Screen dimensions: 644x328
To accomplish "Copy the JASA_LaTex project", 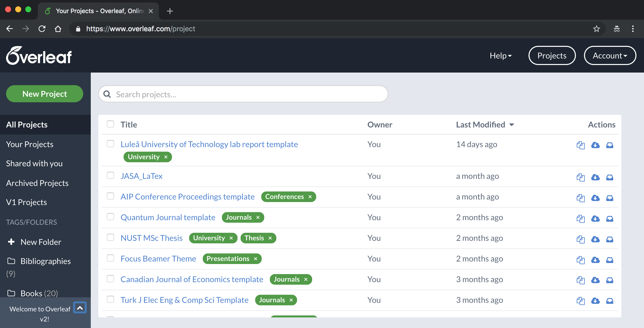I will pyautogui.click(x=580, y=177).
